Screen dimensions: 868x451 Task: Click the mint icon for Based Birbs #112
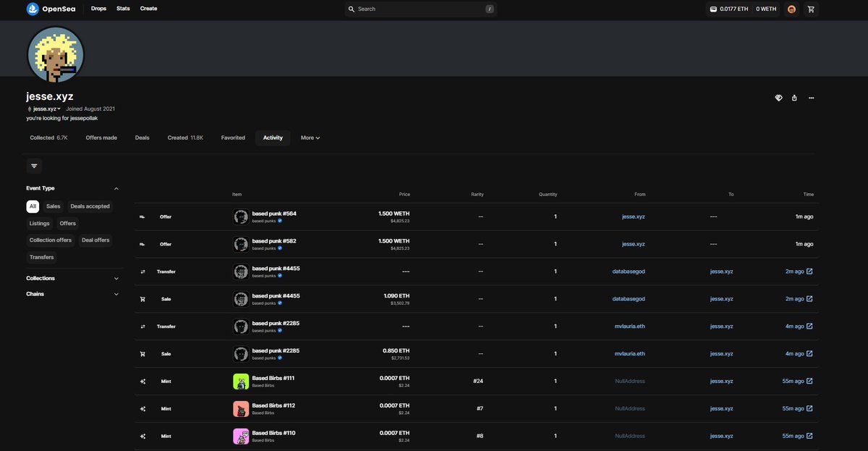click(x=142, y=409)
